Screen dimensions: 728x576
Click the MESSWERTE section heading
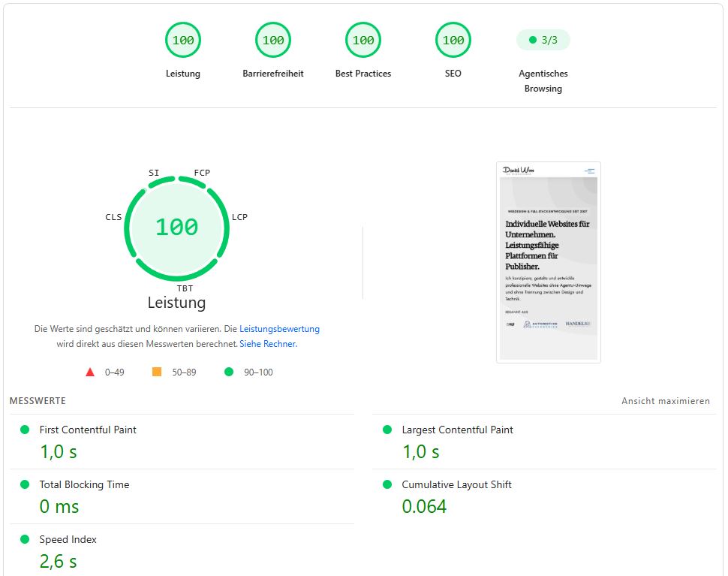click(x=38, y=401)
